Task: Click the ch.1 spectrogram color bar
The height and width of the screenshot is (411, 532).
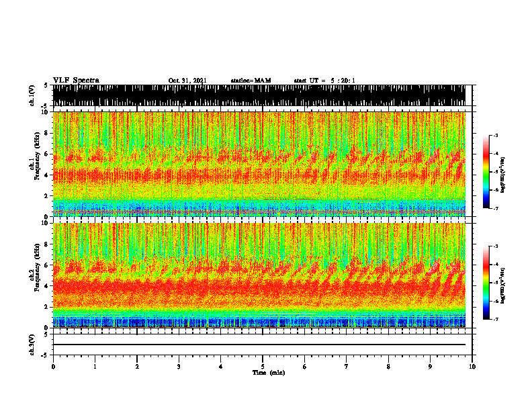Action: click(x=486, y=172)
